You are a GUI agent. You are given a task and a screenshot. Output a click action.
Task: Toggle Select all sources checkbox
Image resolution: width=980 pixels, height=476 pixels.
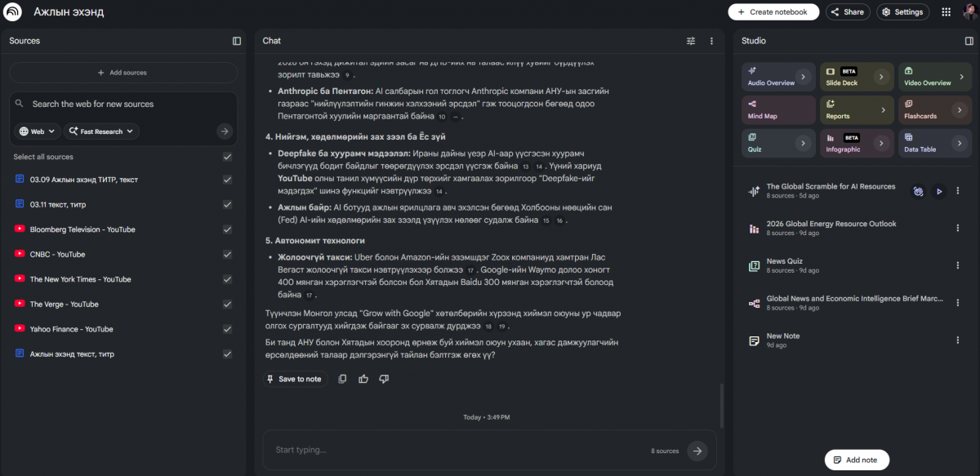coord(227,157)
